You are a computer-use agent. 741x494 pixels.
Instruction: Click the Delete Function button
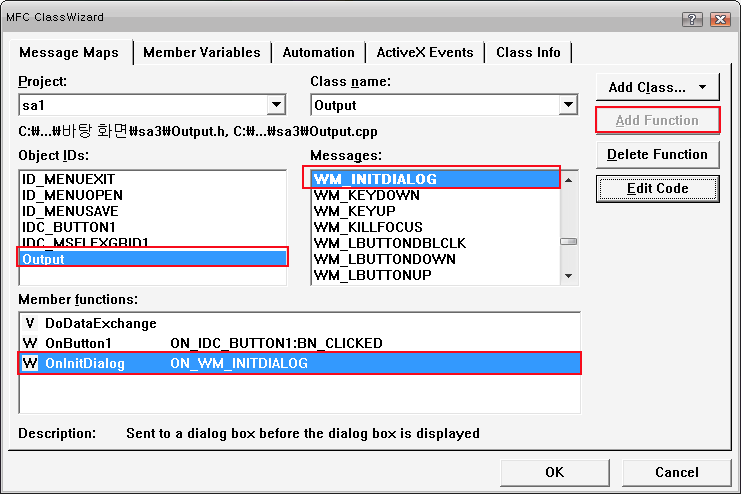[657, 155]
